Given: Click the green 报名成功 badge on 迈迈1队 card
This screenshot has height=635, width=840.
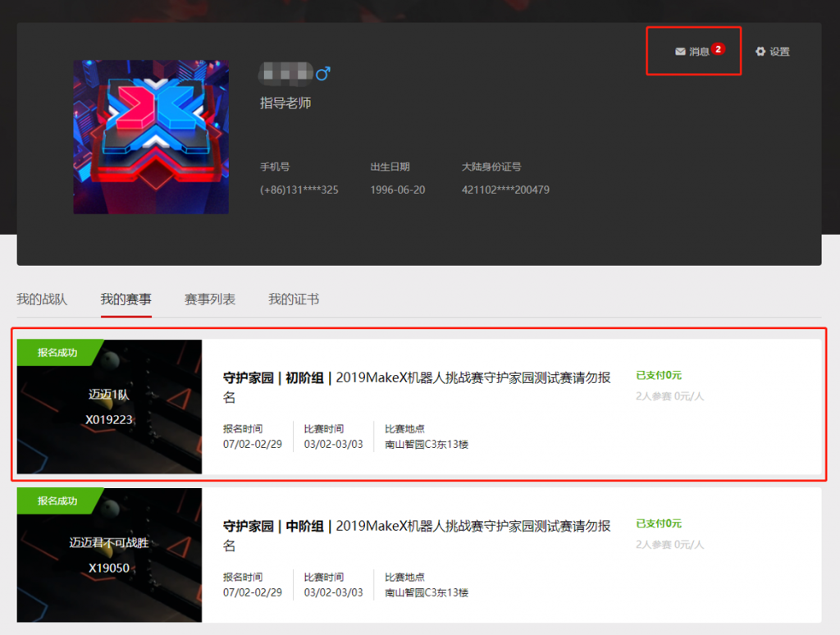Looking at the screenshot, I should pos(57,353).
